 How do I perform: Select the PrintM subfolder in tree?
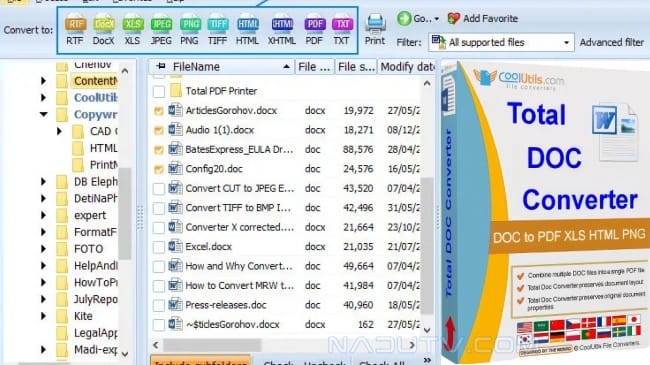point(104,165)
